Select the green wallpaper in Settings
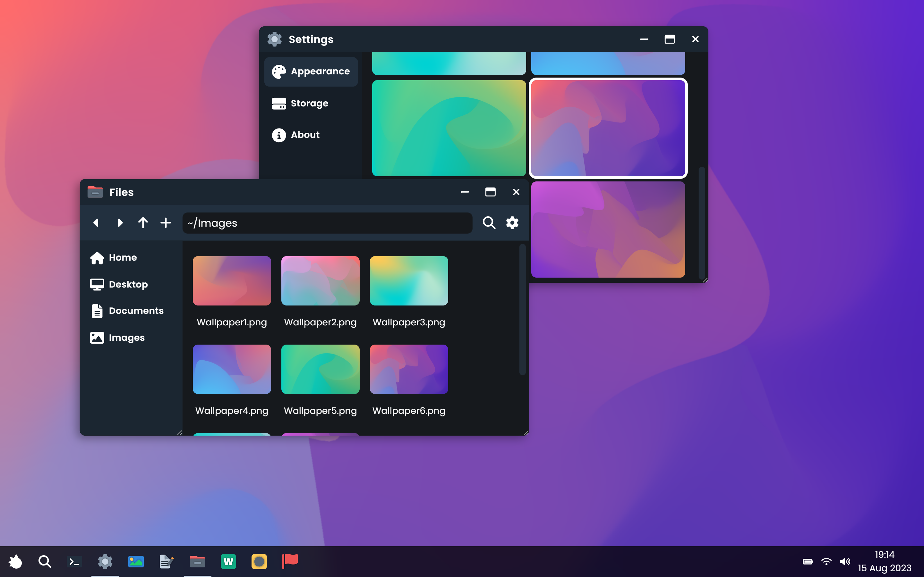 [449, 128]
